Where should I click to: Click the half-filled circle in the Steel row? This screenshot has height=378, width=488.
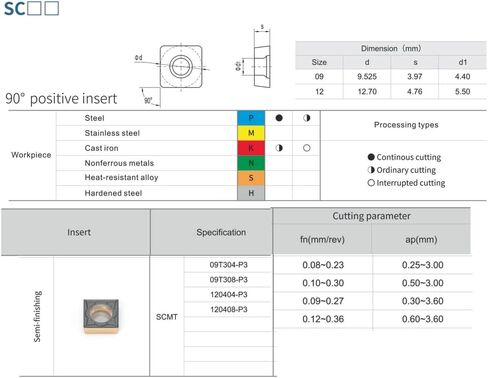[x=307, y=118]
